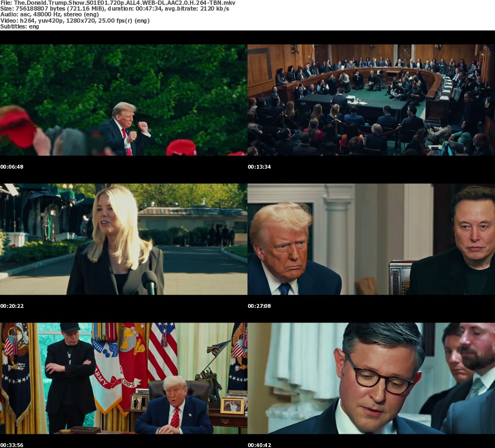Select the blonde woman with microphone thumbnail
This screenshot has height=448, width=495.
click(123, 239)
